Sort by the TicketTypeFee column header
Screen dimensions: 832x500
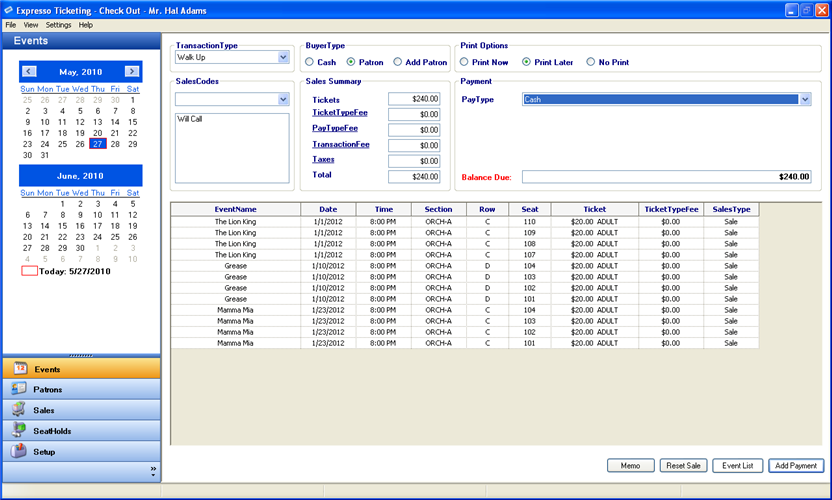(x=671, y=209)
